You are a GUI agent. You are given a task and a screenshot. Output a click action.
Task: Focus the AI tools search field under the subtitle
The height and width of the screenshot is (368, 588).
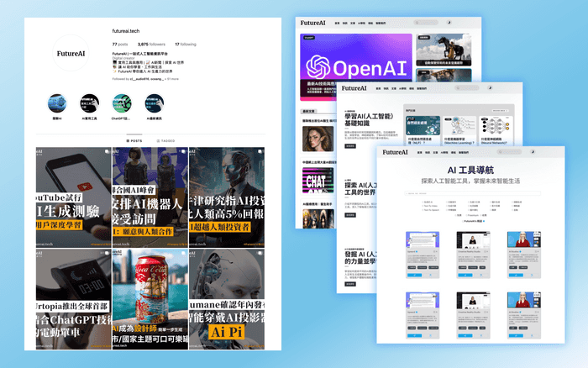tap(472, 193)
